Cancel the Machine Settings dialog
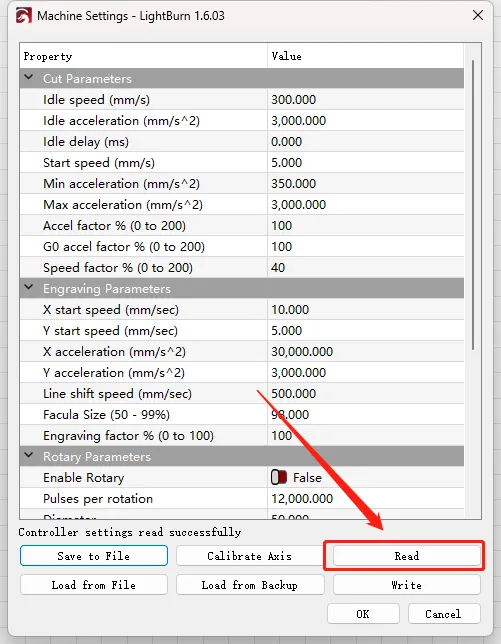 click(x=444, y=614)
